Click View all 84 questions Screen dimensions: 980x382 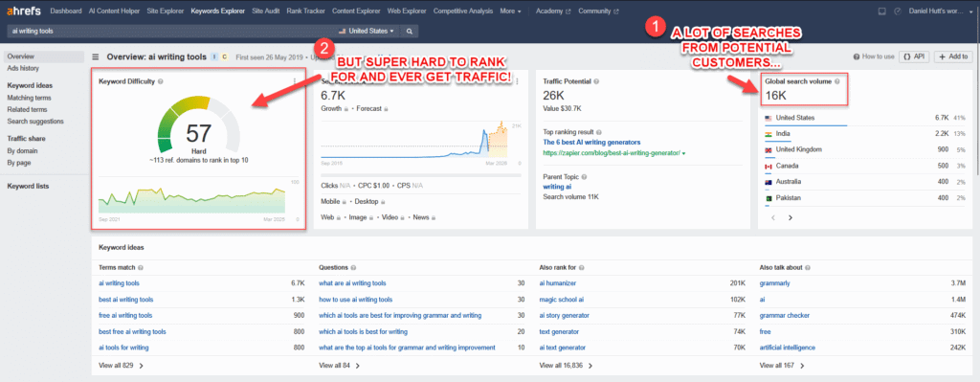coord(340,365)
